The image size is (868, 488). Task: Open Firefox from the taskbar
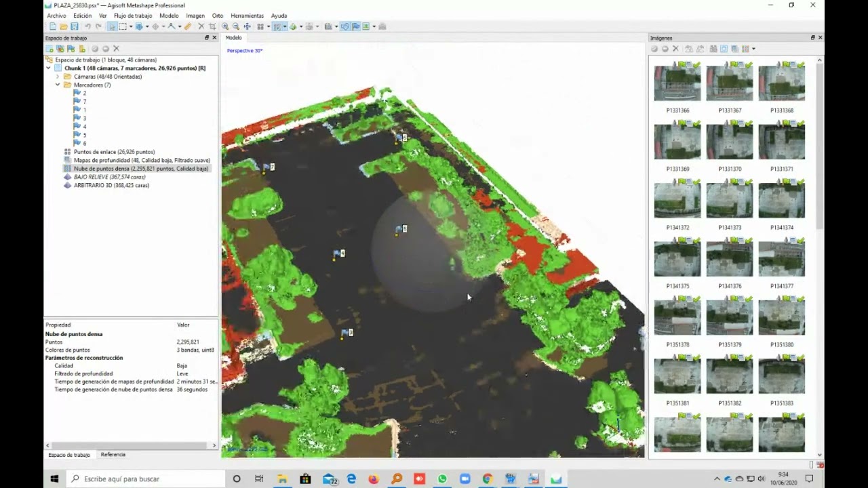click(x=374, y=479)
